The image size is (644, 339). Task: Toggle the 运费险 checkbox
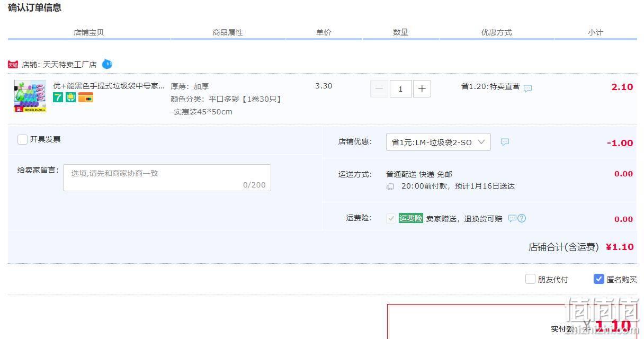(391, 218)
